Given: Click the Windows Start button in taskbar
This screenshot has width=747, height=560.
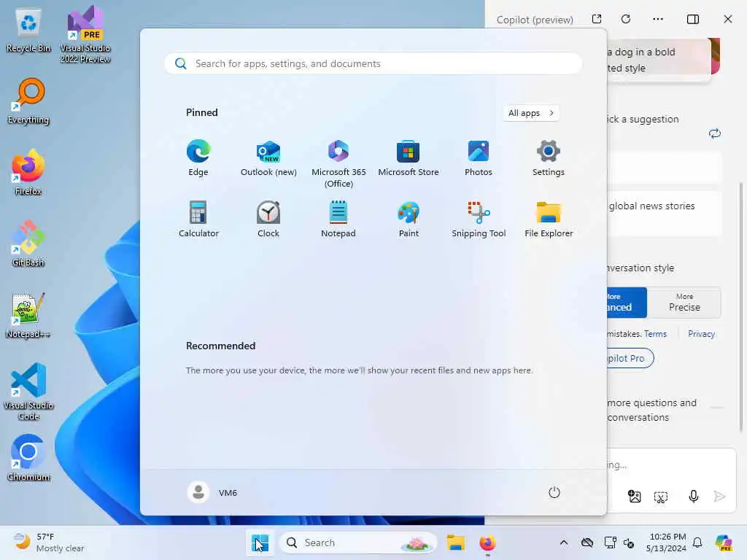Looking at the screenshot, I should (x=260, y=542).
